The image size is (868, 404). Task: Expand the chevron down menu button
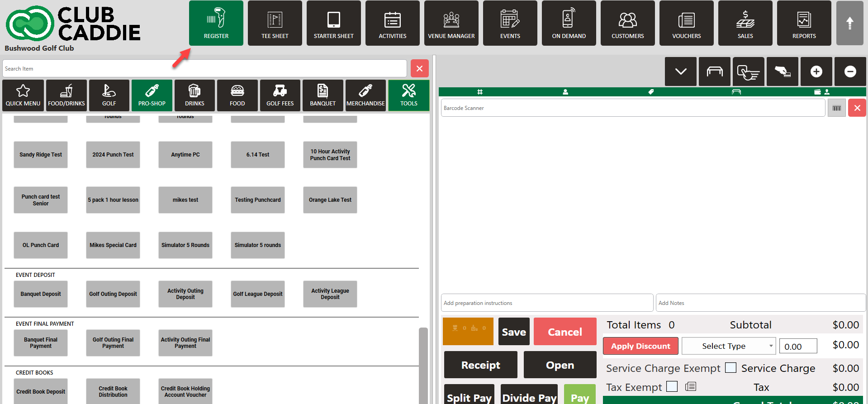(x=680, y=71)
